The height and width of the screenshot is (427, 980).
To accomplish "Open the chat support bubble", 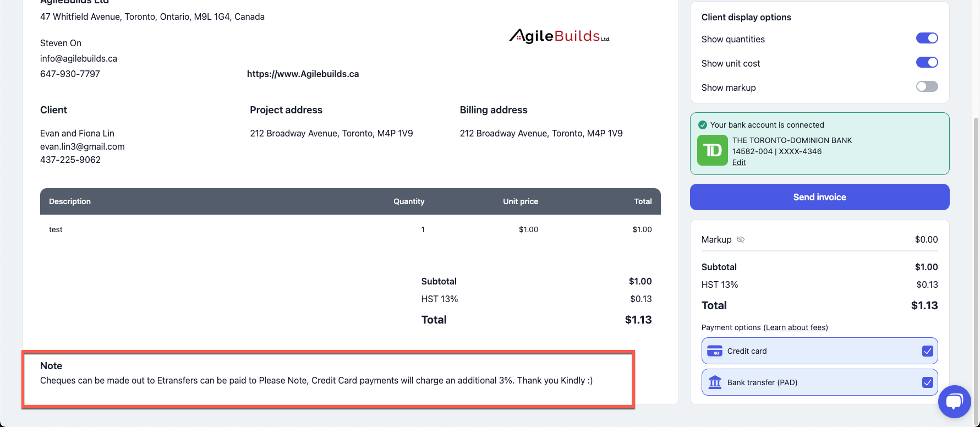I will coord(954,401).
